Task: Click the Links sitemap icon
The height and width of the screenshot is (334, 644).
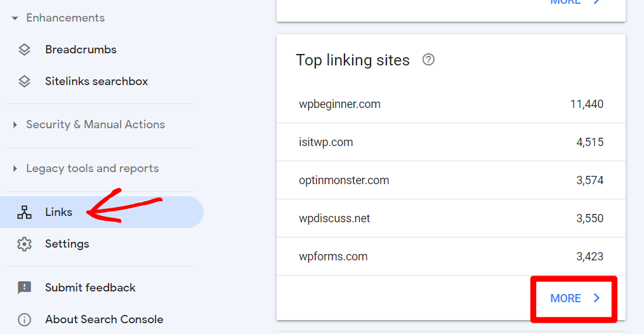Action: tap(24, 212)
